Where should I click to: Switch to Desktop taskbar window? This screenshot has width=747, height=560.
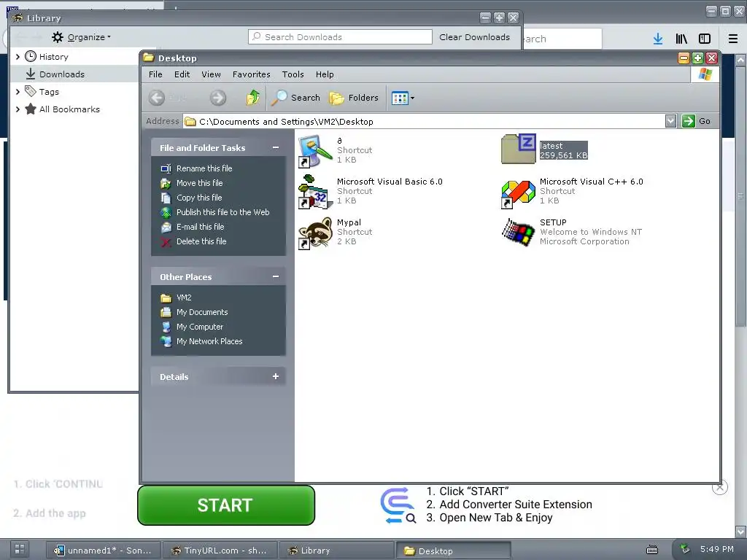453,551
